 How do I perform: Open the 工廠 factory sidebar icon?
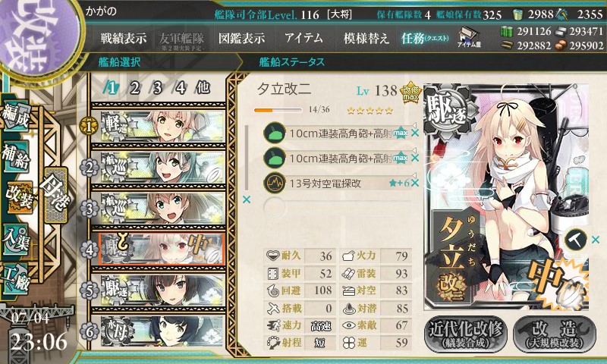[16, 279]
